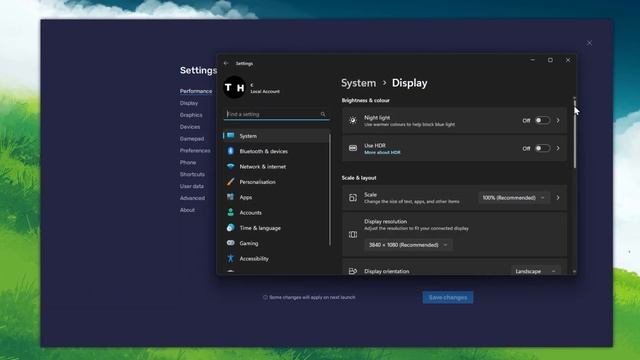
Task: Select Shortcuts in background settings list
Action: [x=192, y=174]
